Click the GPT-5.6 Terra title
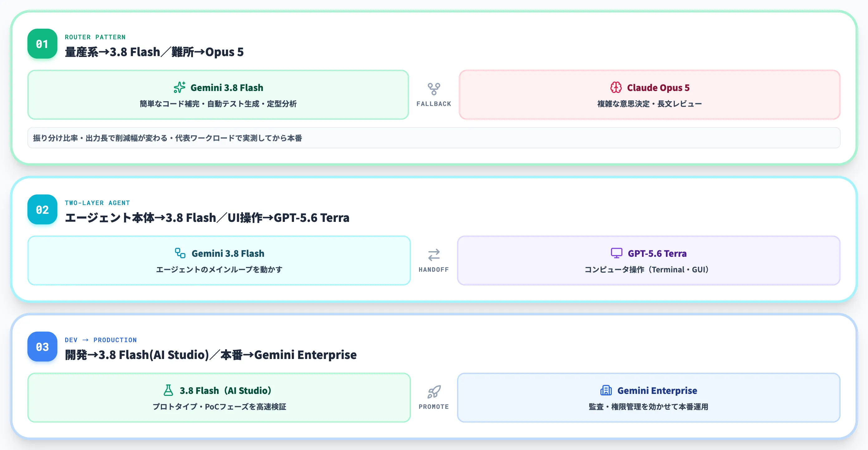The width and height of the screenshot is (868, 450). pos(657,253)
